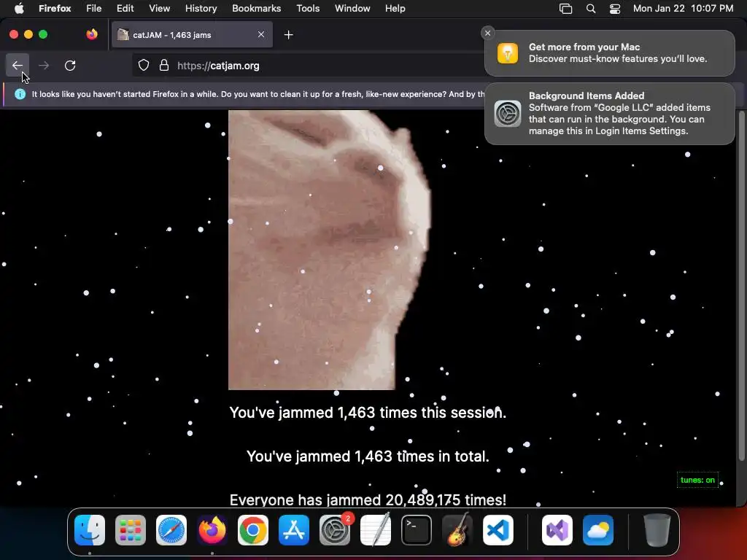Launch Terminal from the Dock
The width and height of the screenshot is (747, 560).
[x=417, y=530]
